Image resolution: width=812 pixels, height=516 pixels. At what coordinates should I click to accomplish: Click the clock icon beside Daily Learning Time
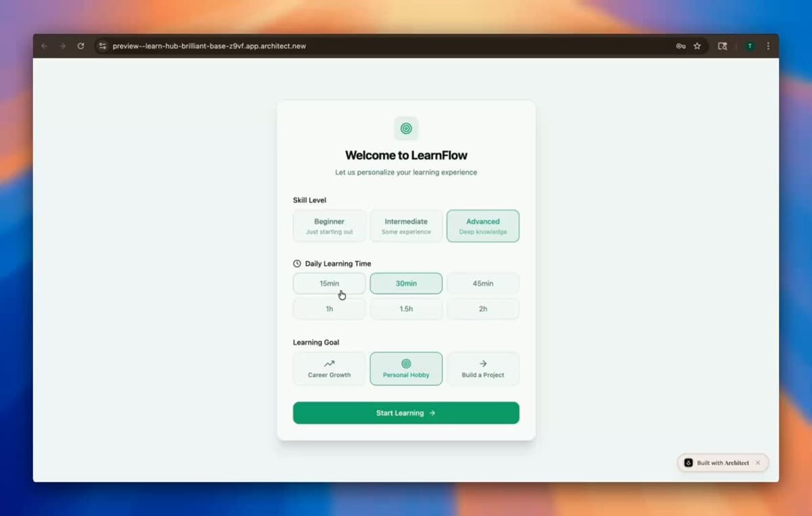(296, 264)
